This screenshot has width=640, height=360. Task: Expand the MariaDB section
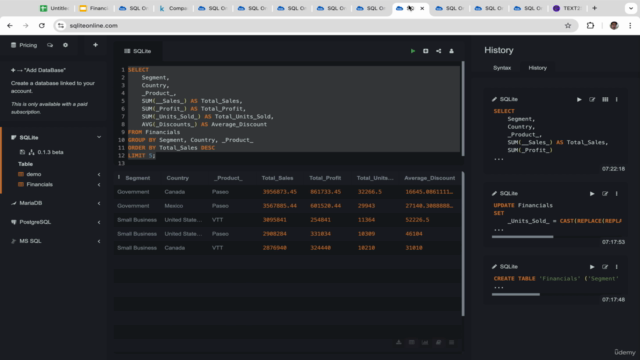(99, 203)
